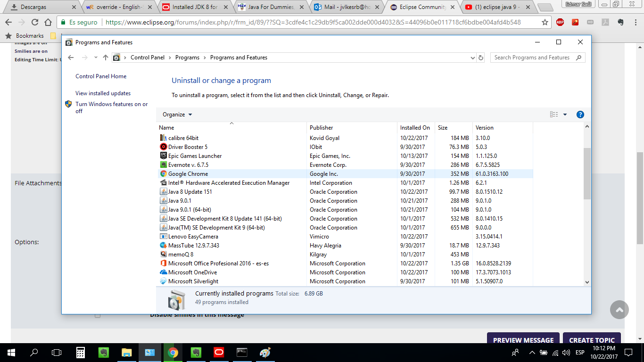Toggle the Disable smilies checkbox on the forum page

pyautogui.click(x=98, y=315)
